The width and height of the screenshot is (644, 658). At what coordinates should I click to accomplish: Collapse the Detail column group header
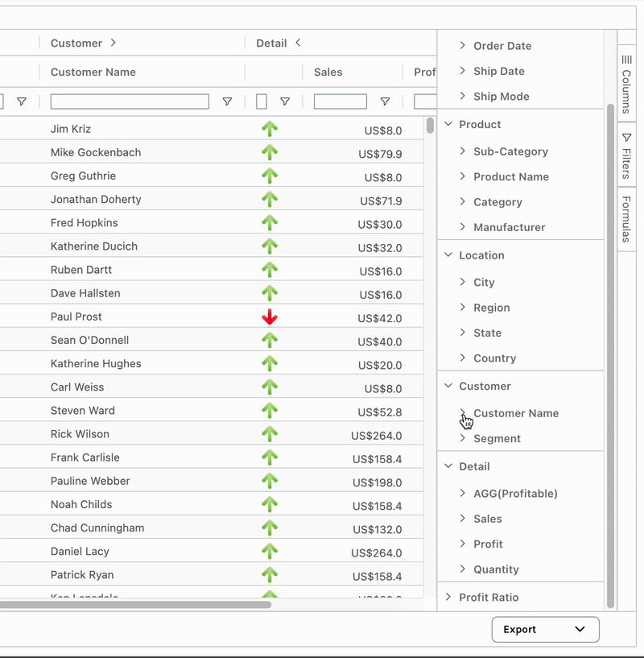pos(298,43)
